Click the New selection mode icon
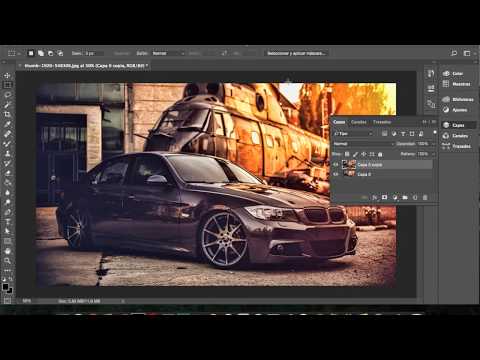 [x=31, y=53]
